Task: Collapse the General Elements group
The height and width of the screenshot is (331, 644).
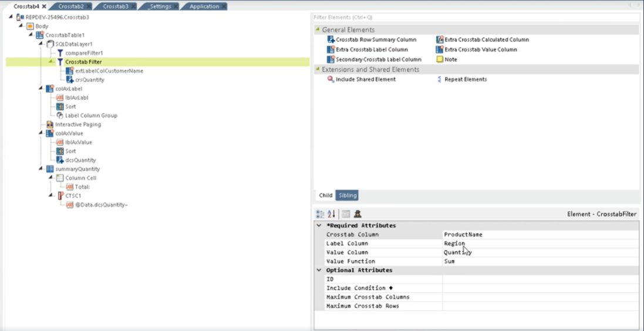Action: [x=317, y=30]
